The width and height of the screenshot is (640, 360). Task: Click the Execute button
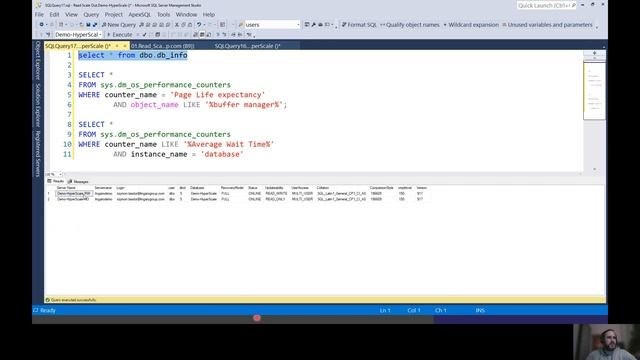119,35
